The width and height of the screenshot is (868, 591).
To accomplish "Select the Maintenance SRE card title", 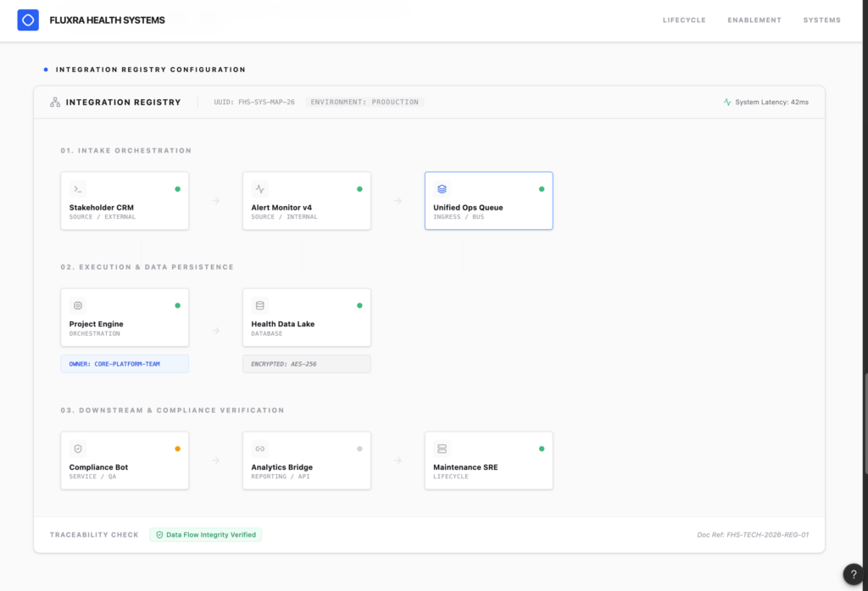I will pyautogui.click(x=465, y=467).
